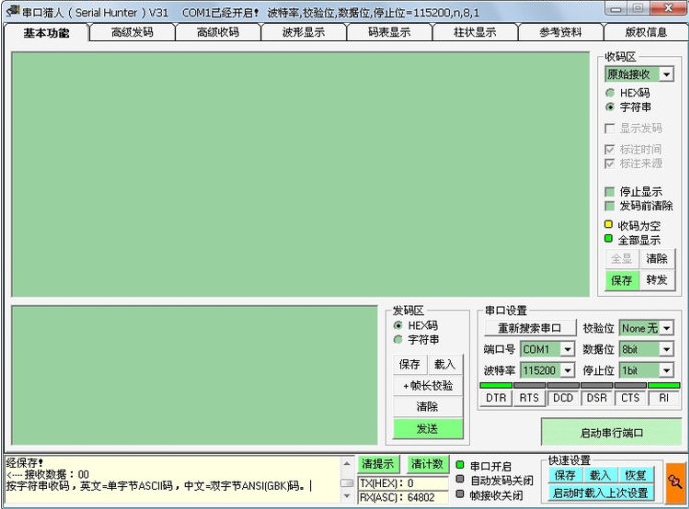Click the 启动时载入上次设置 button

601,493
